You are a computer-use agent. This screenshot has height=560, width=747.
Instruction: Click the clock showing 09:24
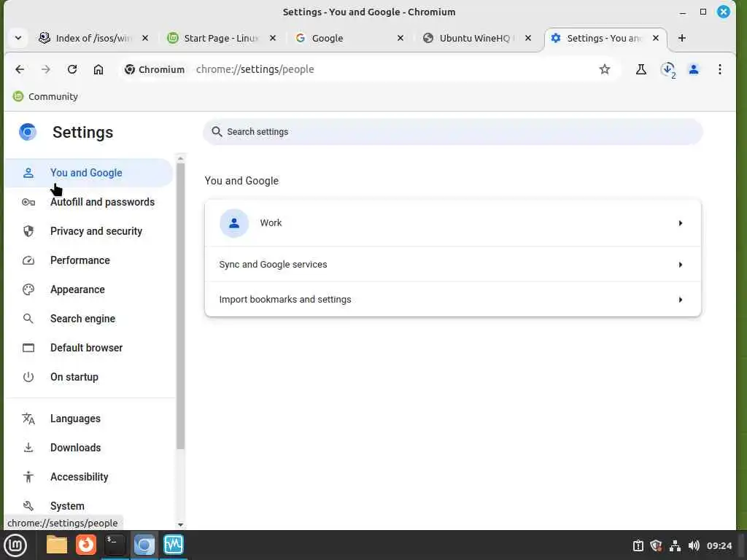tap(719, 545)
